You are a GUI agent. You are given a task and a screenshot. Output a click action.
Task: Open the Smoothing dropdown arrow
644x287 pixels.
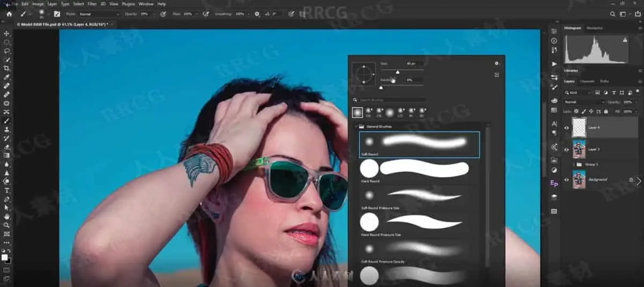(248, 14)
